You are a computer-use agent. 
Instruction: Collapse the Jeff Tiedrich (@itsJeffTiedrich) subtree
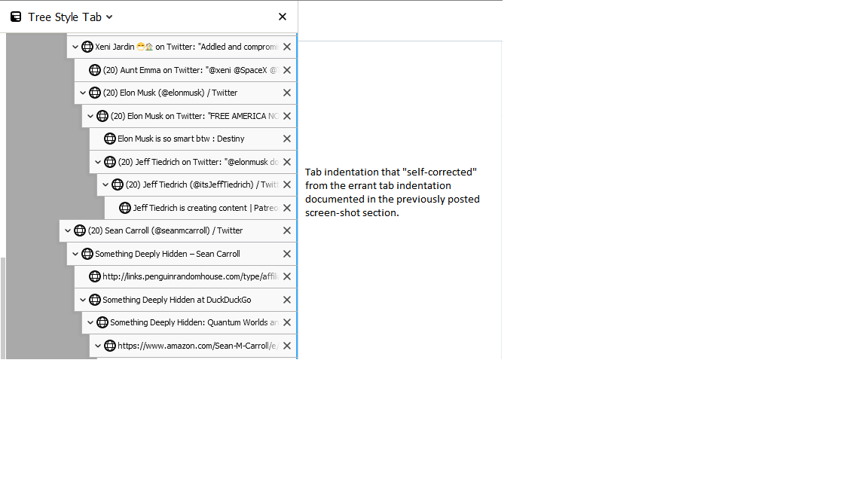(x=105, y=185)
